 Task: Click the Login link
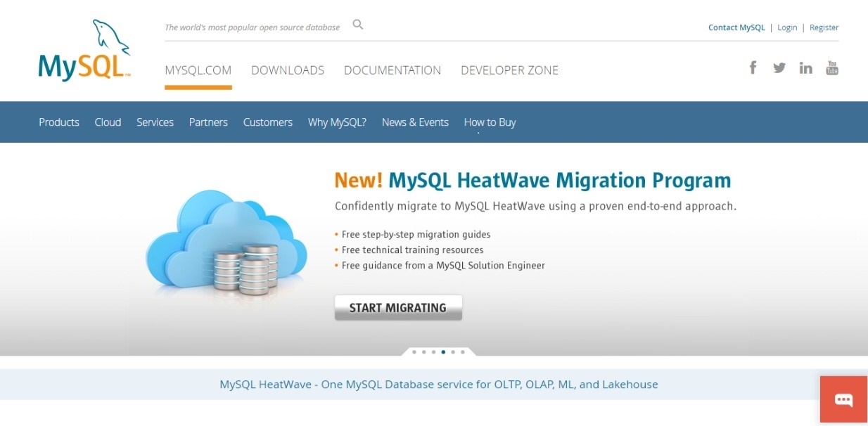(787, 27)
